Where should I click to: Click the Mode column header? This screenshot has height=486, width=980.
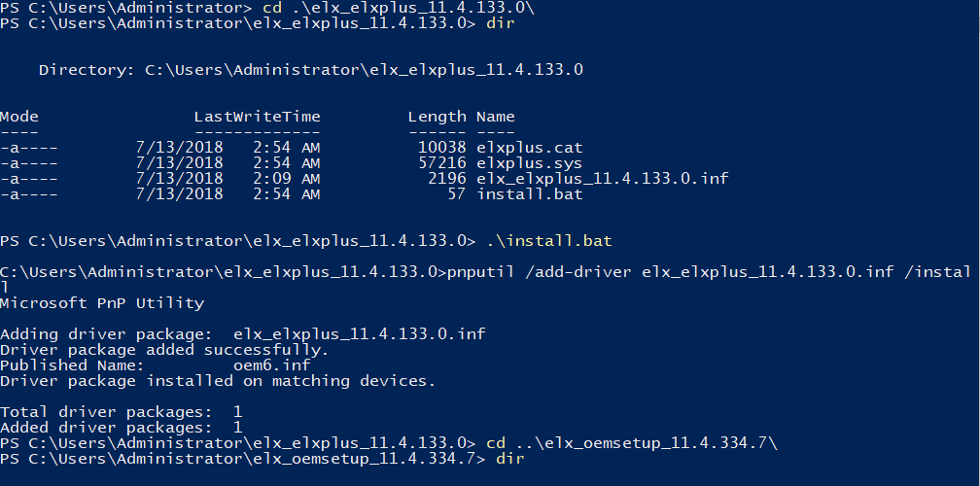19,117
